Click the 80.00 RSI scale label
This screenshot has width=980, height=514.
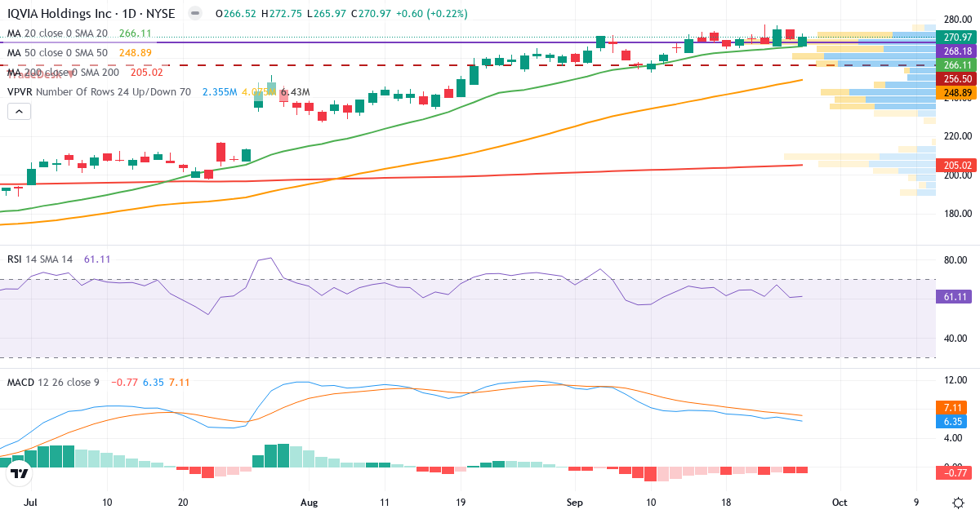click(x=955, y=260)
